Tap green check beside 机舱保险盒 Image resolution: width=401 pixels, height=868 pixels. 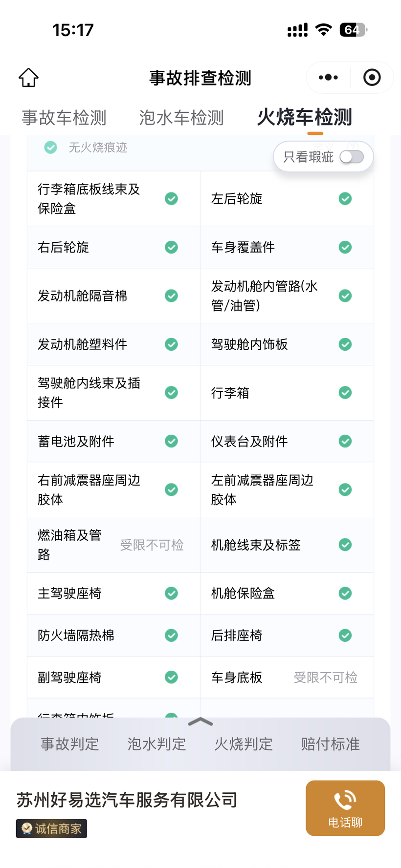[345, 593]
